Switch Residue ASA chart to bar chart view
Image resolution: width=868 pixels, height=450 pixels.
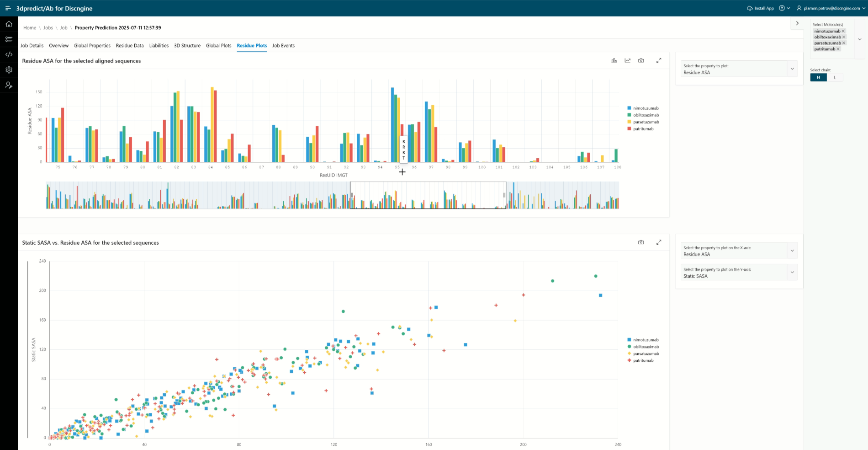point(614,60)
